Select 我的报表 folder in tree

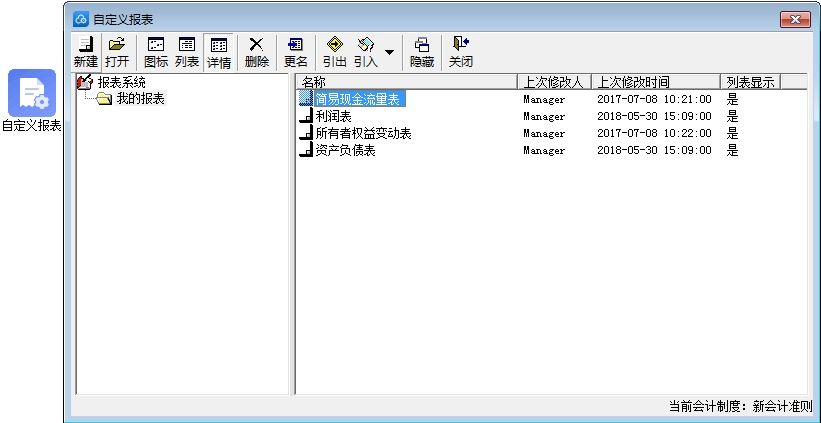click(140, 98)
